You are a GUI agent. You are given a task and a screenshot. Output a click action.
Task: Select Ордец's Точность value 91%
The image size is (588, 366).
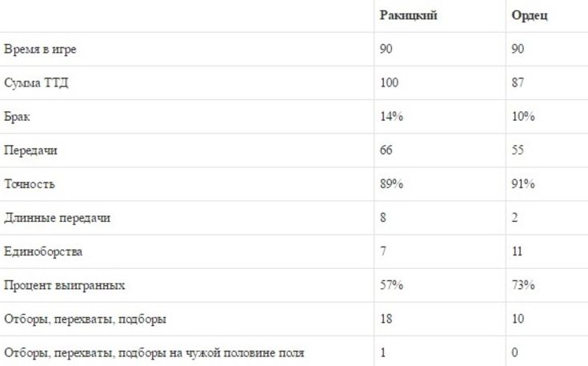pyautogui.click(x=523, y=184)
